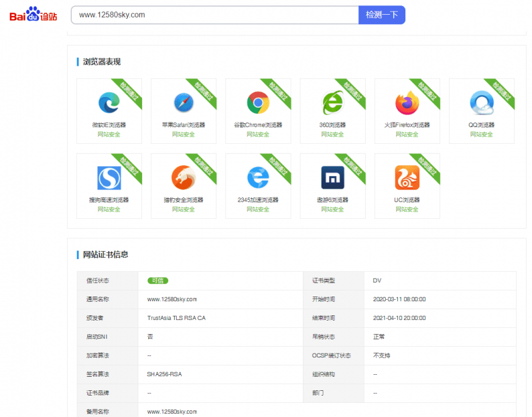Screen dimensions: 532x417
Task: Click 微软IE浏览器 label text
Action: [109, 125]
